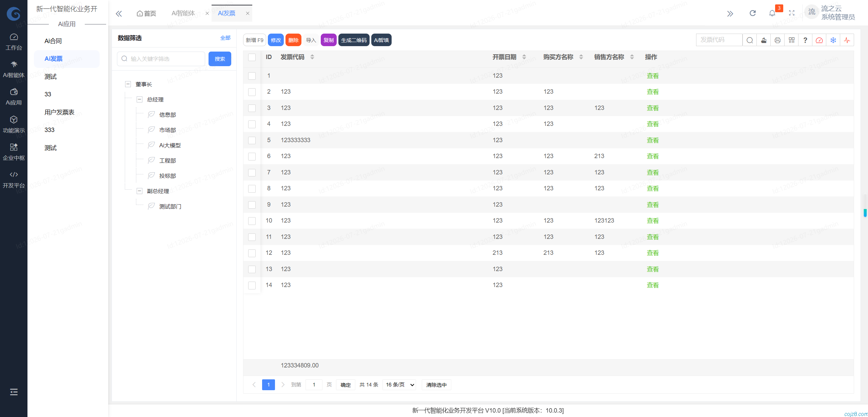Select Ai合同 in the Ai应用 menu
The image size is (868, 417).
[x=53, y=41]
